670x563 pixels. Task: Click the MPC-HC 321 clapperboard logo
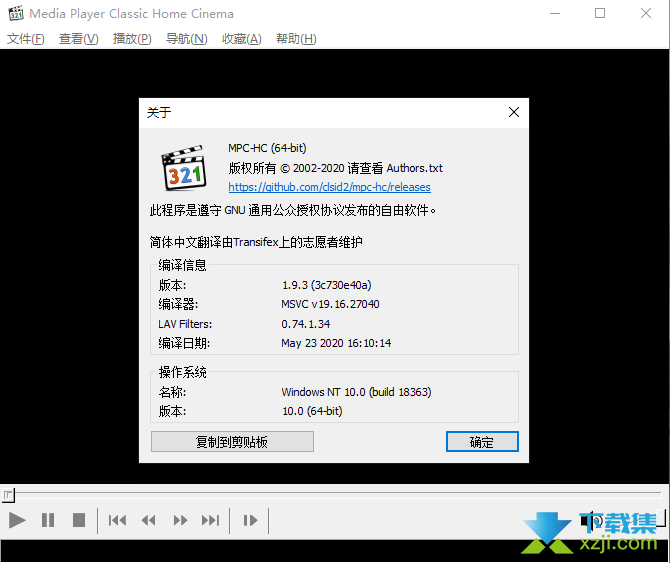[184, 168]
